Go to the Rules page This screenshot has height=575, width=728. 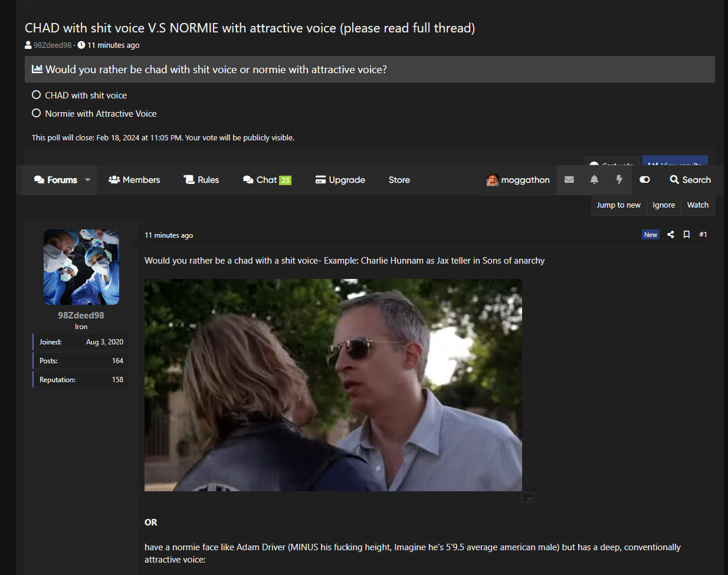pyautogui.click(x=201, y=180)
